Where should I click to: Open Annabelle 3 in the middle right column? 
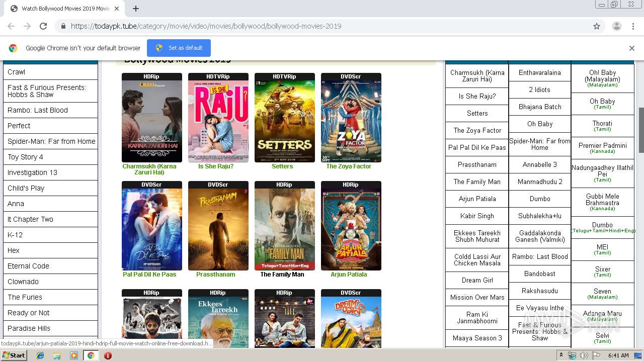coord(540,164)
